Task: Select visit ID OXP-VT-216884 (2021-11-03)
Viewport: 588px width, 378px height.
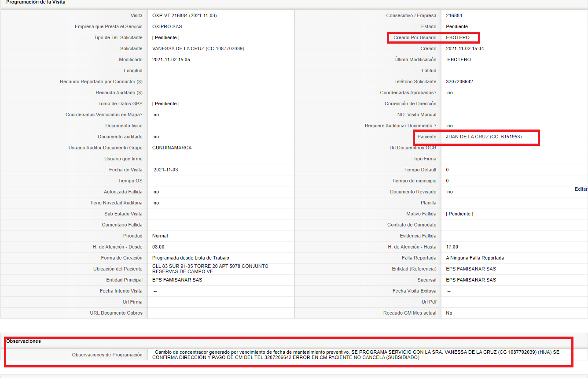Action: [x=184, y=15]
